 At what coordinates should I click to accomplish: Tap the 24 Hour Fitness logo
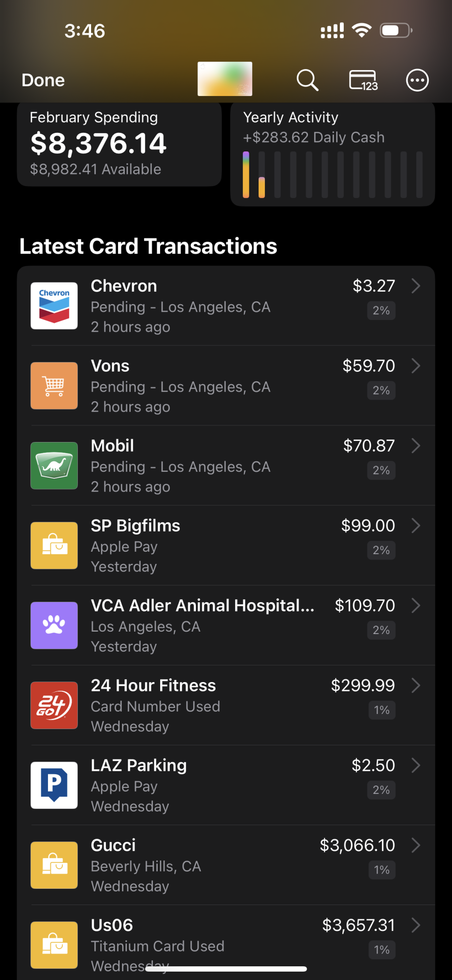[54, 705]
